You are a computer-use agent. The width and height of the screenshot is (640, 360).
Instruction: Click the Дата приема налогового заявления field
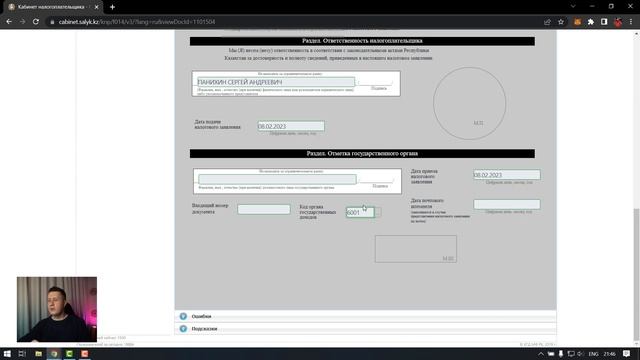[x=507, y=175]
